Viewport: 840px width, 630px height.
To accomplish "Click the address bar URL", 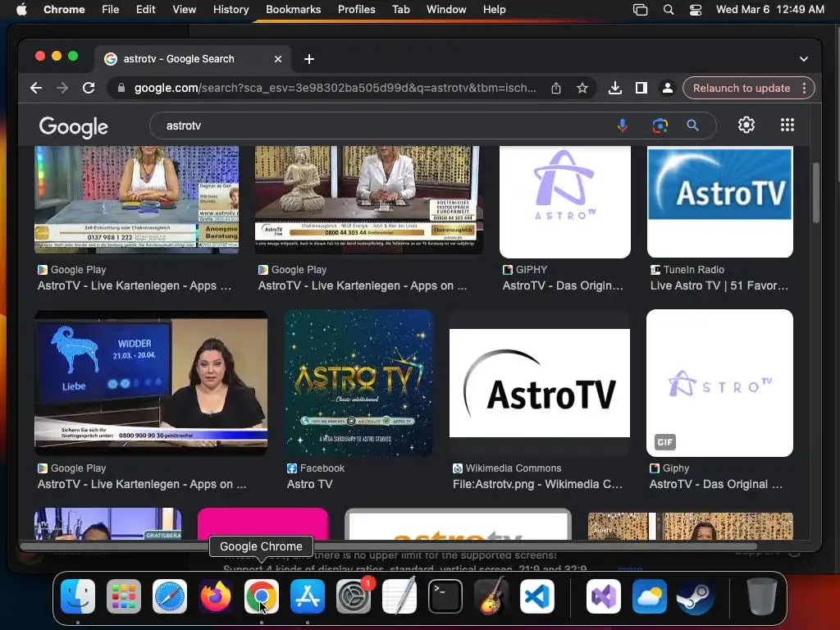I will click(x=335, y=88).
